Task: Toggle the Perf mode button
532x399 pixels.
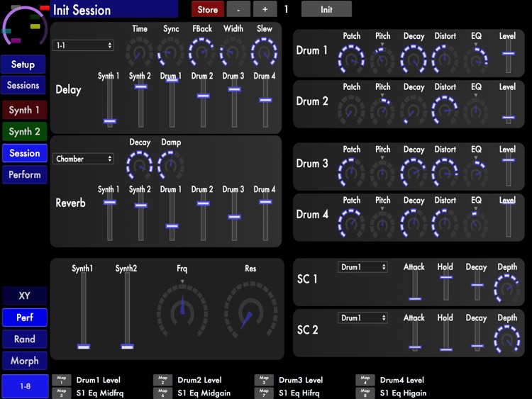Action: 24,317
